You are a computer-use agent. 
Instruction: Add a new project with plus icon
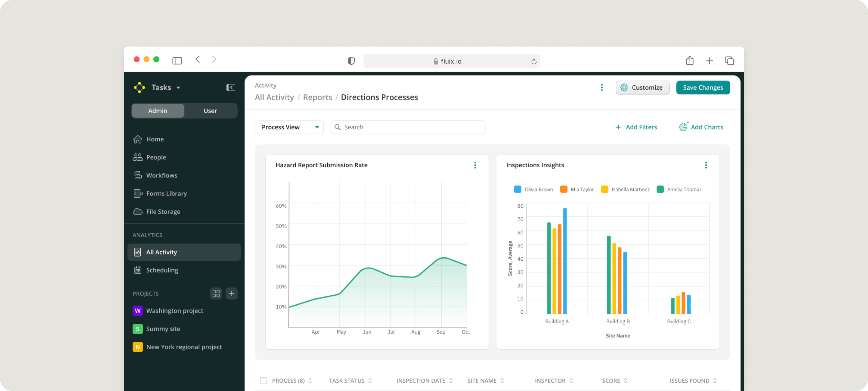(x=232, y=294)
